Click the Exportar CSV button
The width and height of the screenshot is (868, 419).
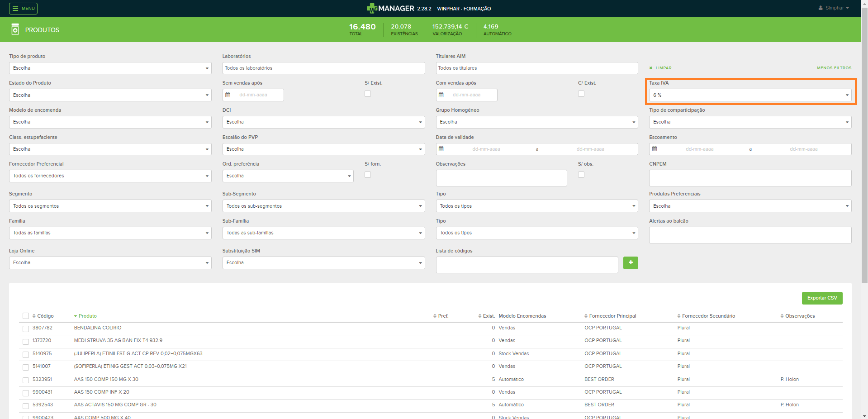pyautogui.click(x=822, y=298)
